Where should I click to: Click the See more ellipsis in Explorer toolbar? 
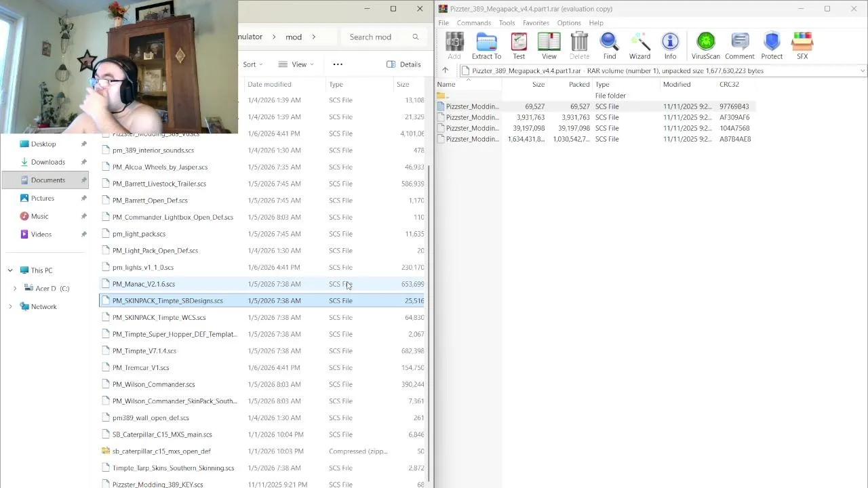coord(338,64)
